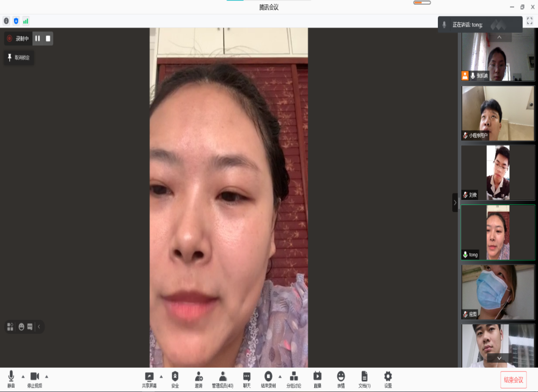The image size is (538, 392).
Task: Expand the arrow next to 共享屏幕
Action: pos(161,377)
